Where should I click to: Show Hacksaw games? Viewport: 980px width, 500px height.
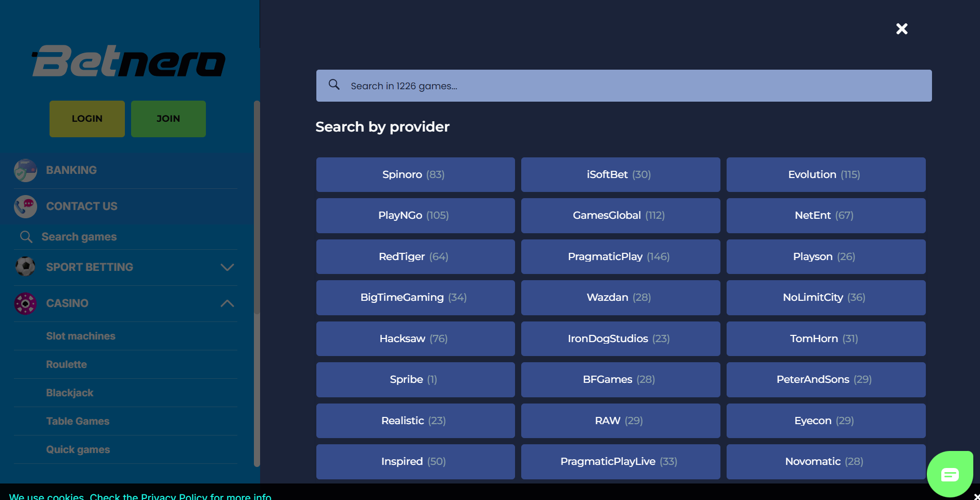pyautogui.click(x=415, y=338)
